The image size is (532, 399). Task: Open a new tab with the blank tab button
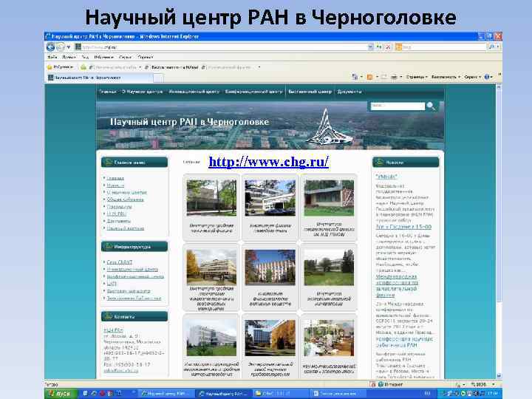coord(158,78)
